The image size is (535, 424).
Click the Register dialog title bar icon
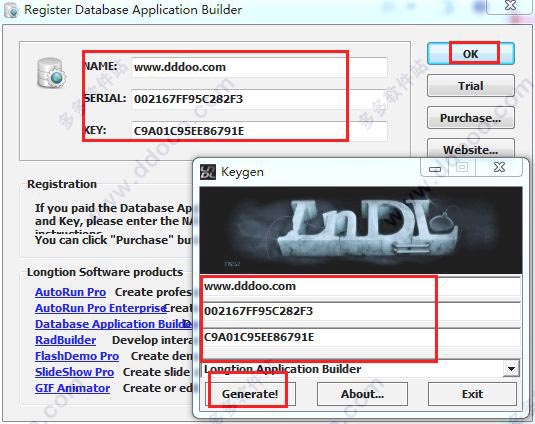coord(11,10)
